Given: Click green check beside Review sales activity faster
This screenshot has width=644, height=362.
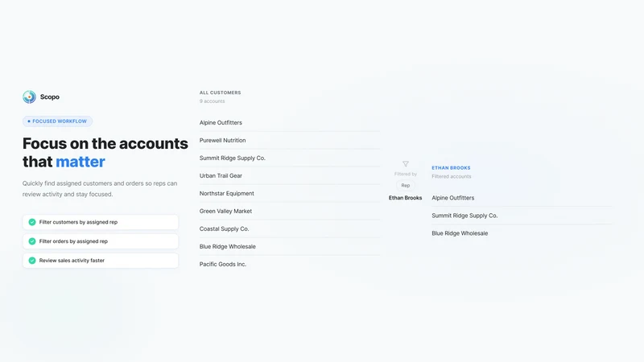Looking at the screenshot, I should click(x=32, y=260).
